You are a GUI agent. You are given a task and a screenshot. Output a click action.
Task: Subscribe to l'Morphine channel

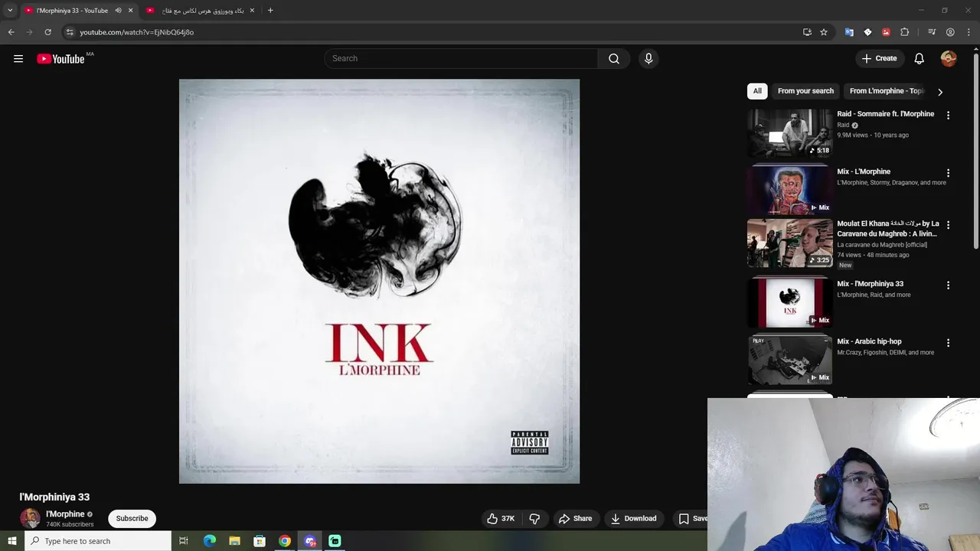pos(132,518)
